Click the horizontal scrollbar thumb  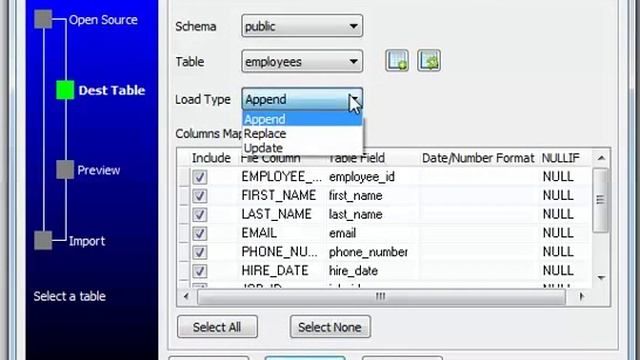click(x=381, y=297)
